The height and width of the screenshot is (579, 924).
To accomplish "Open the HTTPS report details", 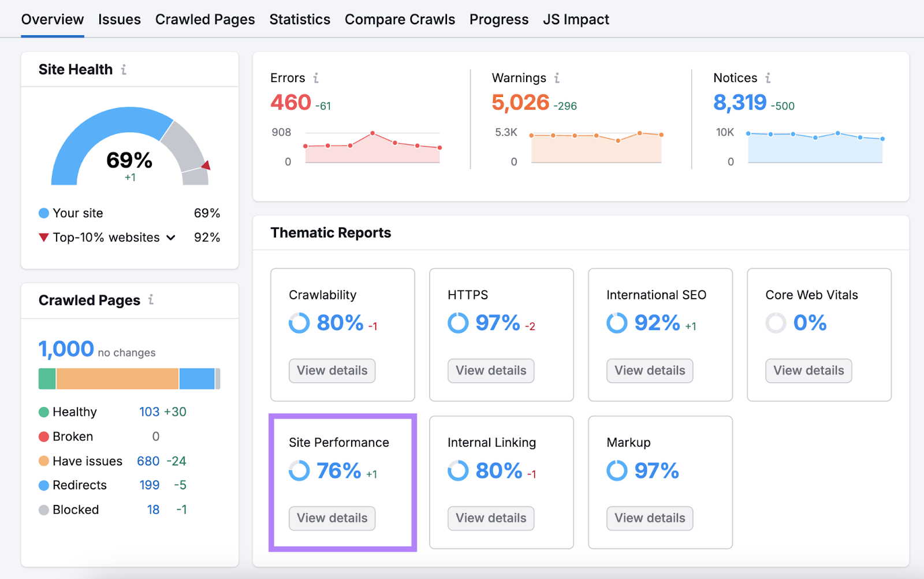I will (490, 370).
